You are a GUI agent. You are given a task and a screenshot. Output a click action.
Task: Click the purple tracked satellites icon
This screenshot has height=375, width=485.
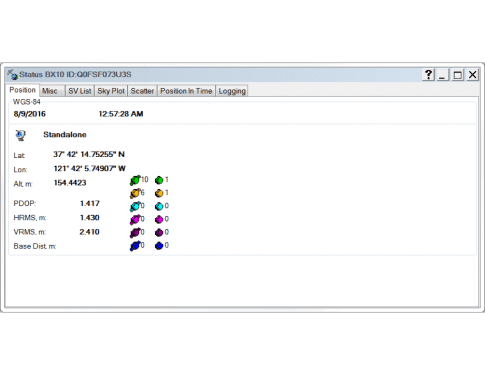(135, 233)
